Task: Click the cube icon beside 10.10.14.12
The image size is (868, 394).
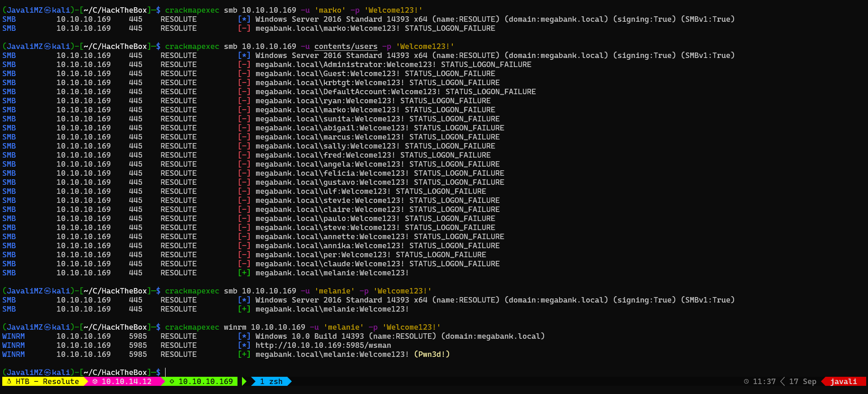Action: click(95, 381)
